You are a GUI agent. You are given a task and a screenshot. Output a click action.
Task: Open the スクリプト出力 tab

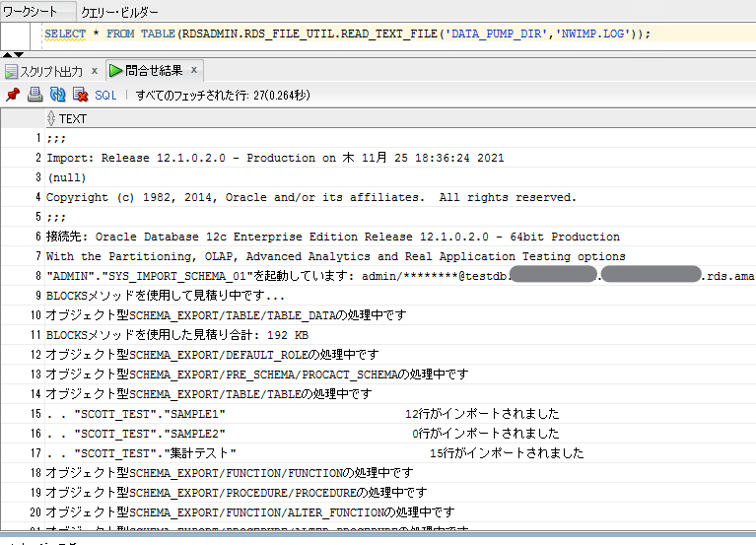51,71
